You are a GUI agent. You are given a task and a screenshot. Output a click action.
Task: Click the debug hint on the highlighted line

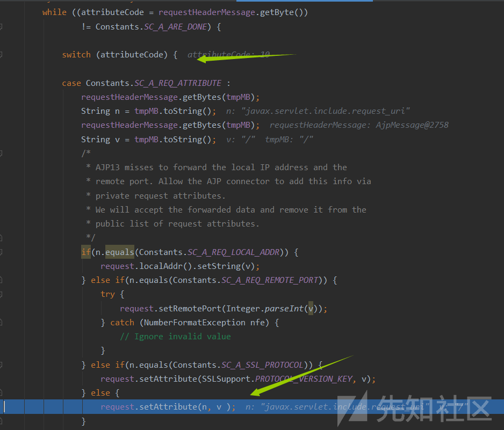(x=356, y=407)
